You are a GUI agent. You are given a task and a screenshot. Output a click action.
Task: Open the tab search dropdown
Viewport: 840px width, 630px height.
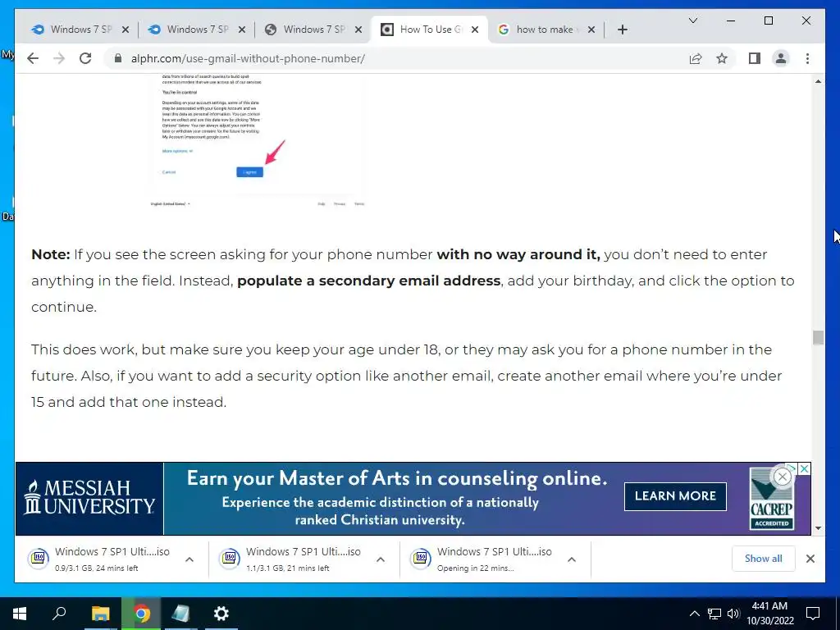[x=692, y=21]
